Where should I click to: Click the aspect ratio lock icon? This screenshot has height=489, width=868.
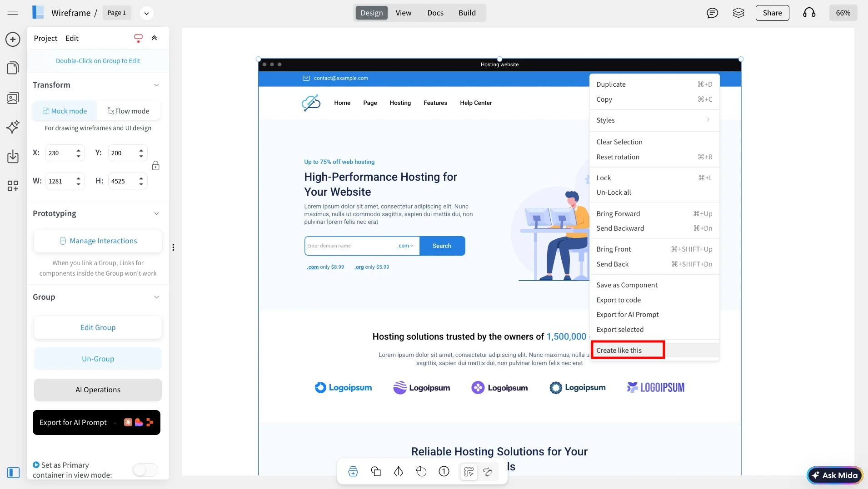coord(155,166)
